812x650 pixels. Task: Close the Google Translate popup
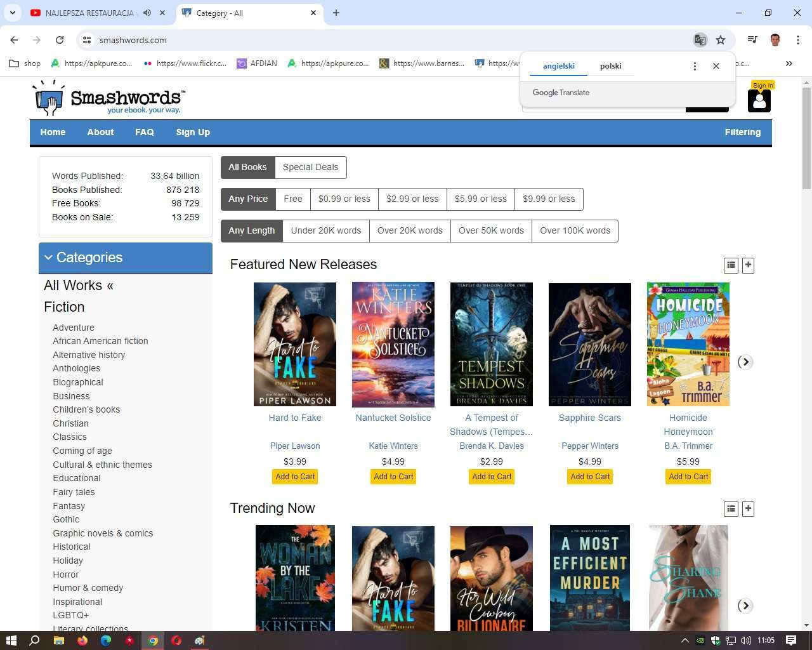[716, 66]
